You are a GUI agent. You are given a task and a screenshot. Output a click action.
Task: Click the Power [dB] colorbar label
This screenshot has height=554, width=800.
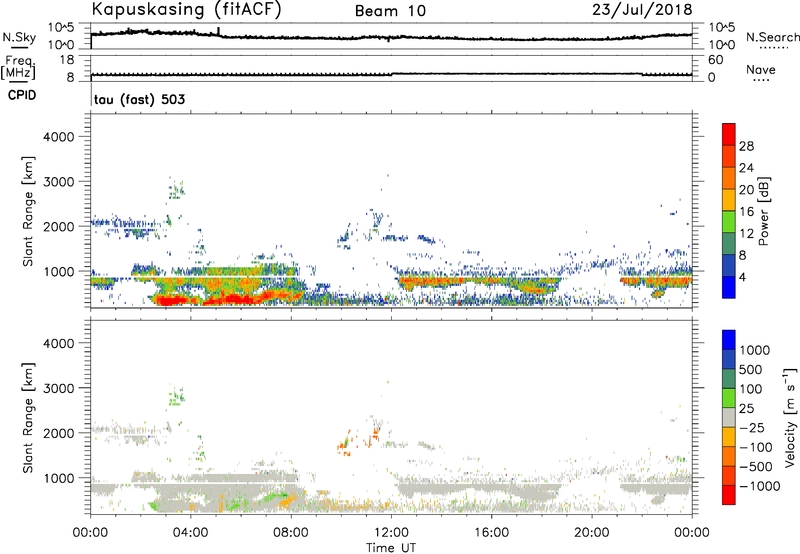coord(763,211)
